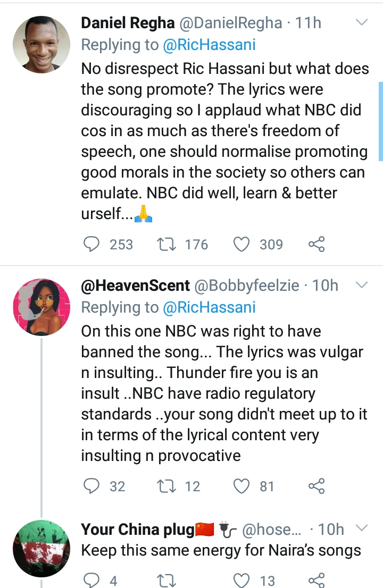Open dropdown arrow on Your China plug's tweet

click(361, 528)
